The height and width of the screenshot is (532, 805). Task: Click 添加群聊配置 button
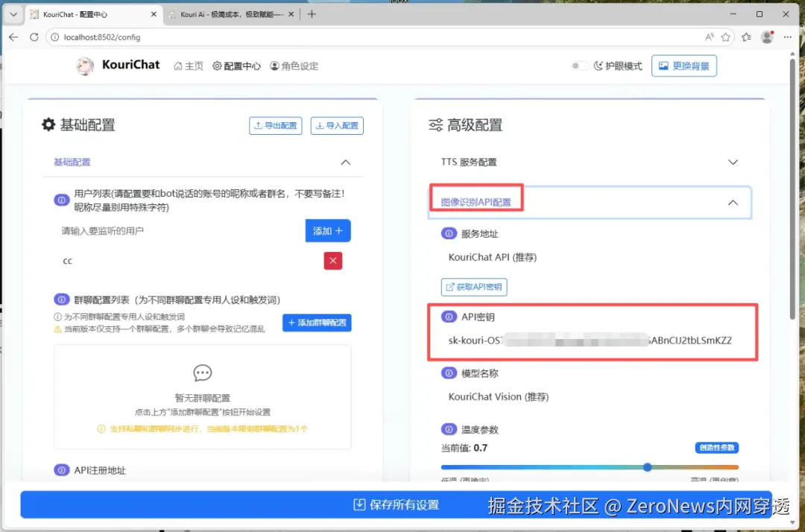(x=317, y=323)
